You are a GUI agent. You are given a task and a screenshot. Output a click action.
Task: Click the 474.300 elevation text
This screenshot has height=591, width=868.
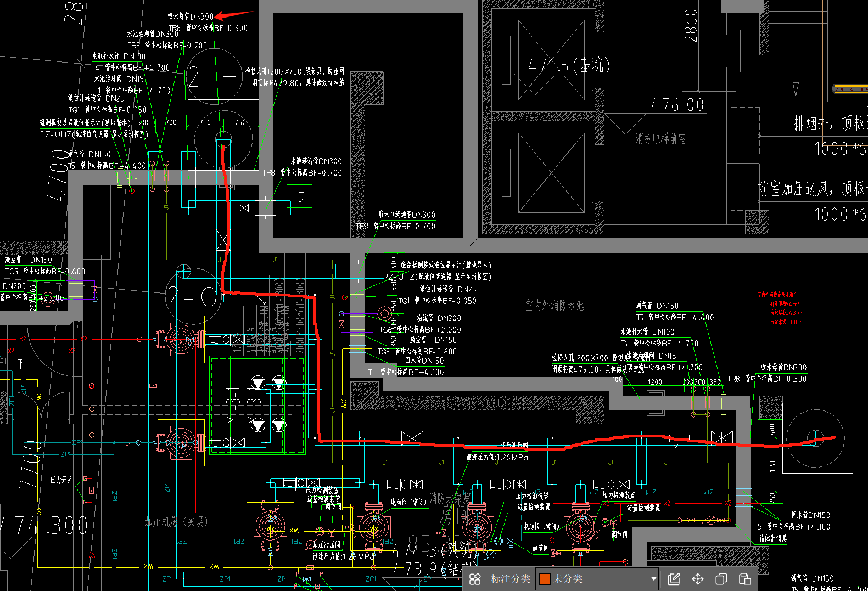[44, 525]
